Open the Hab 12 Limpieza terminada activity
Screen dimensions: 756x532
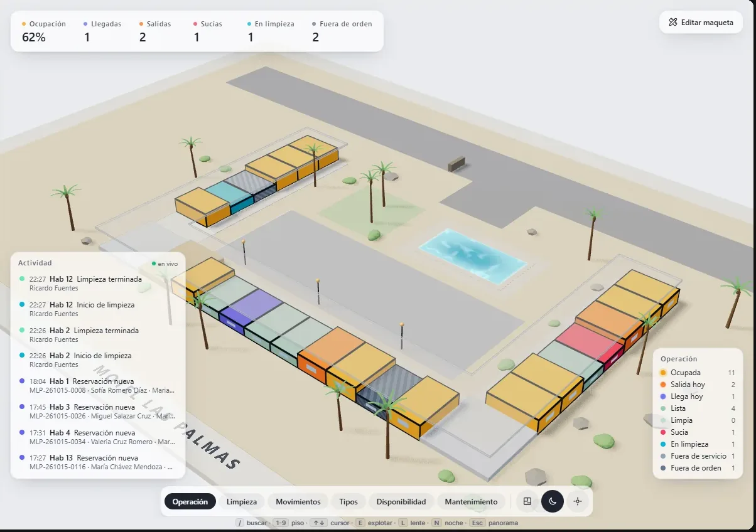click(98, 284)
